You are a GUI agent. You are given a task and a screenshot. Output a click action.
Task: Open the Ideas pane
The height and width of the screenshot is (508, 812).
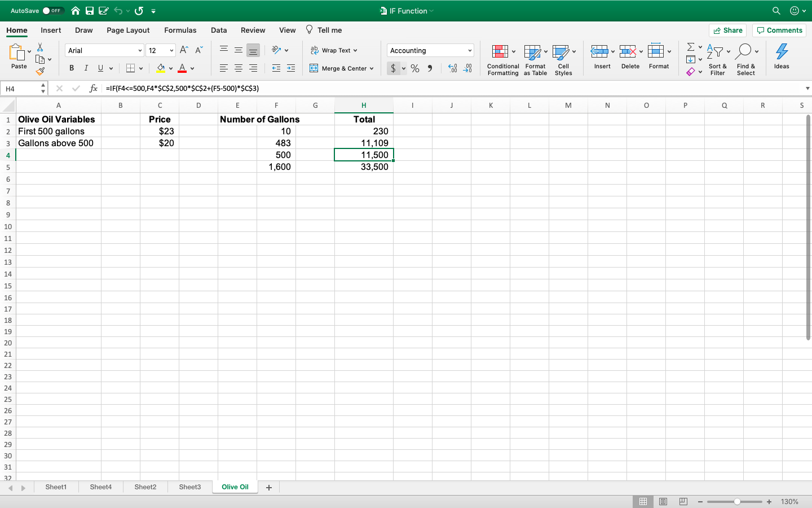(x=781, y=56)
